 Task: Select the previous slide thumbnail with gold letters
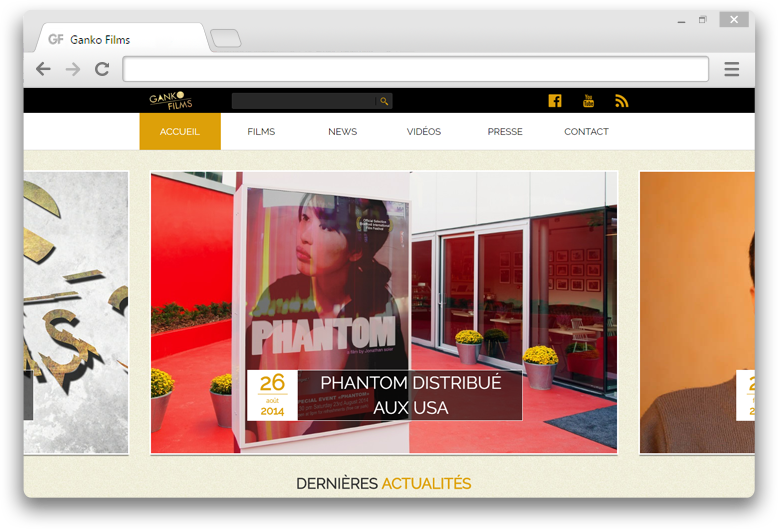(x=76, y=313)
